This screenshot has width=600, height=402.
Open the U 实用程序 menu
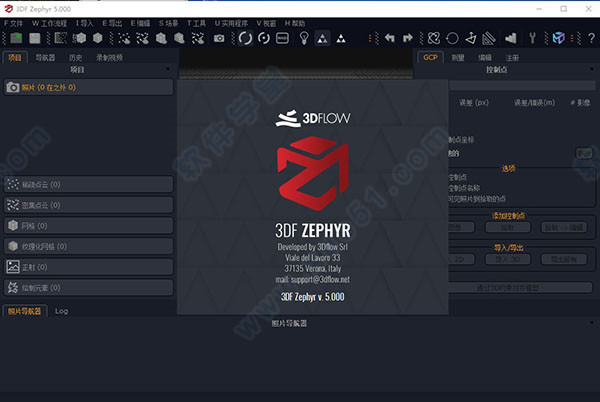pos(231,23)
